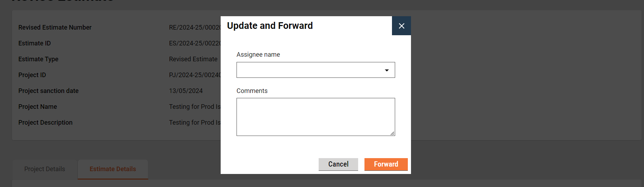Open the Assignee name dropdown
Viewport: 644px width, 187px height.
pyautogui.click(x=310, y=70)
